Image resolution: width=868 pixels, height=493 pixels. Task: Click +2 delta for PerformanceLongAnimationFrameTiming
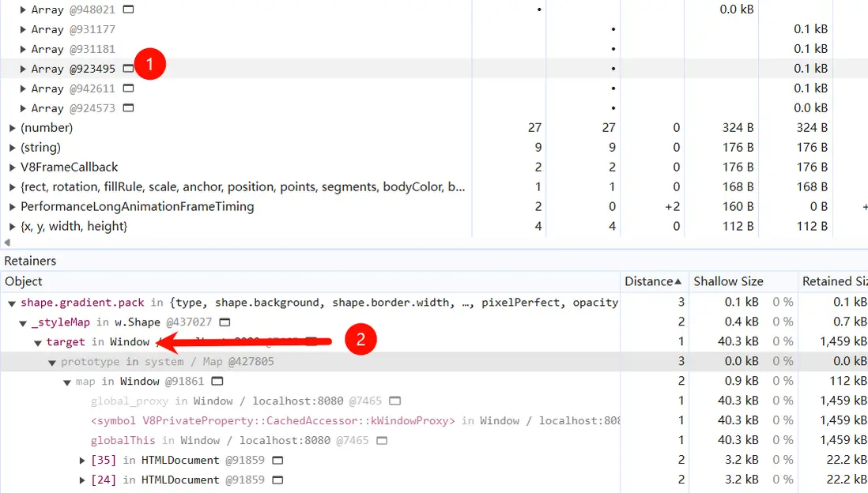672,207
